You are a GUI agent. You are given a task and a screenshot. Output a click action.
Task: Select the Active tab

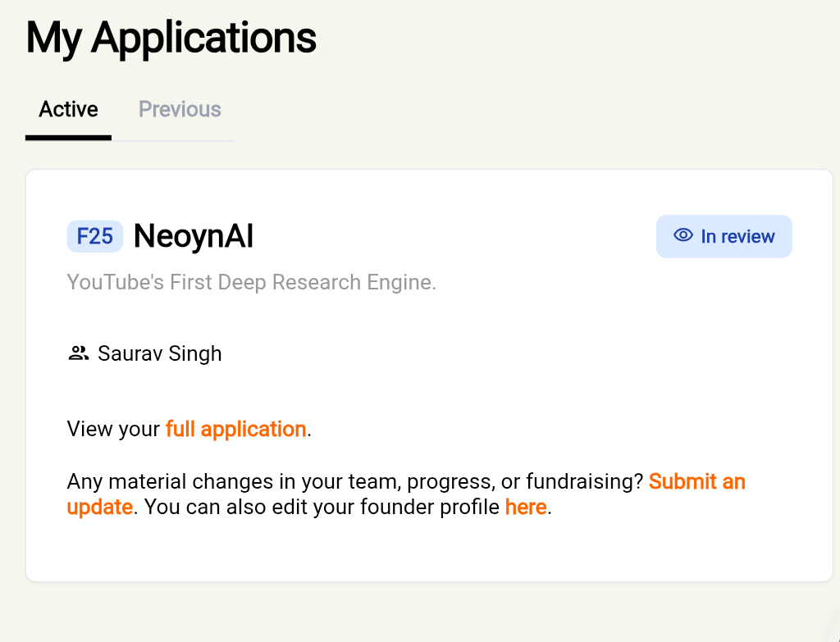coord(69,110)
